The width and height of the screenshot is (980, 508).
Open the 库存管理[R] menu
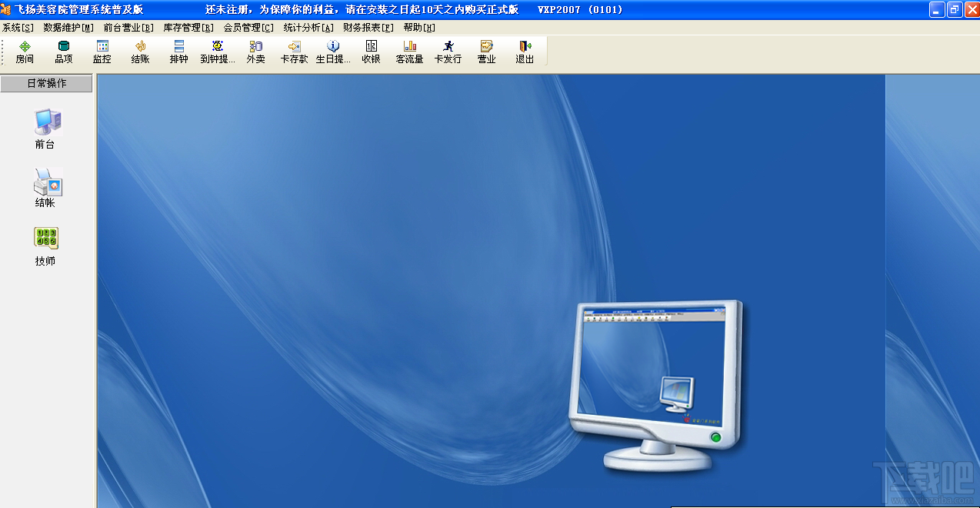click(x=188, y=27)
